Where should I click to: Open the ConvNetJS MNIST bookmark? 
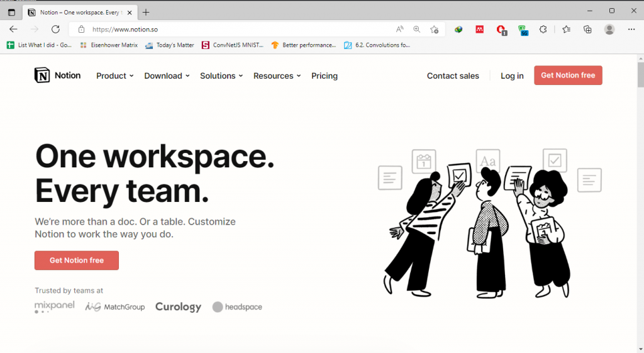point(233,45)
